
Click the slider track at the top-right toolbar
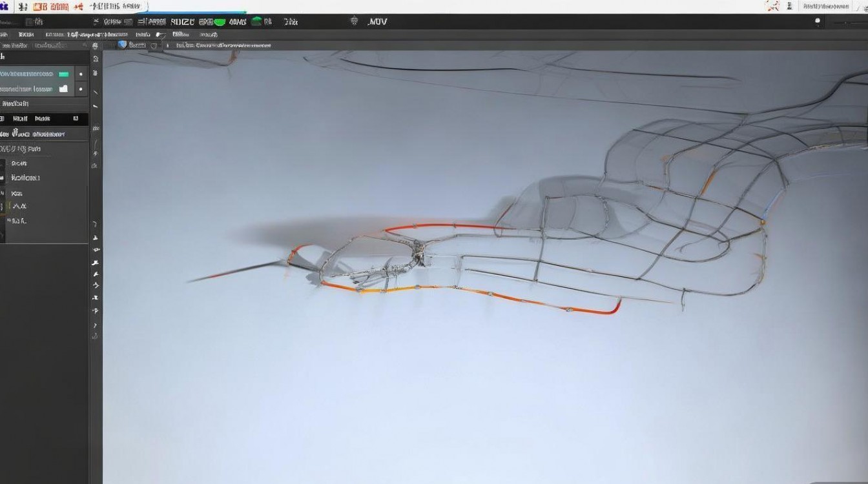coord(850,23)
